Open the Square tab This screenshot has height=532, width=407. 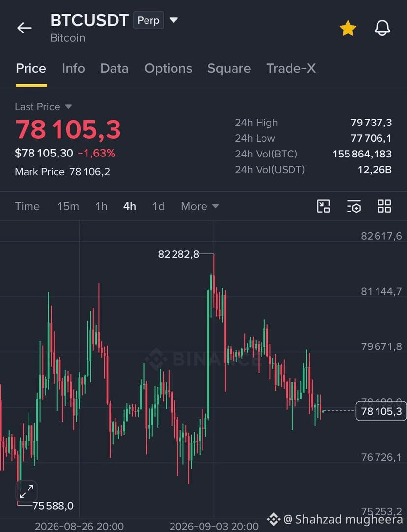click(229, 68)
